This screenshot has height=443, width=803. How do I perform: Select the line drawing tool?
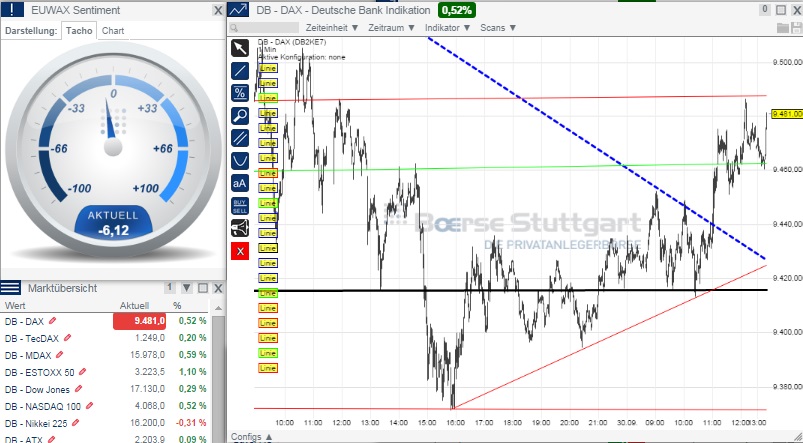tap(240, 71)
